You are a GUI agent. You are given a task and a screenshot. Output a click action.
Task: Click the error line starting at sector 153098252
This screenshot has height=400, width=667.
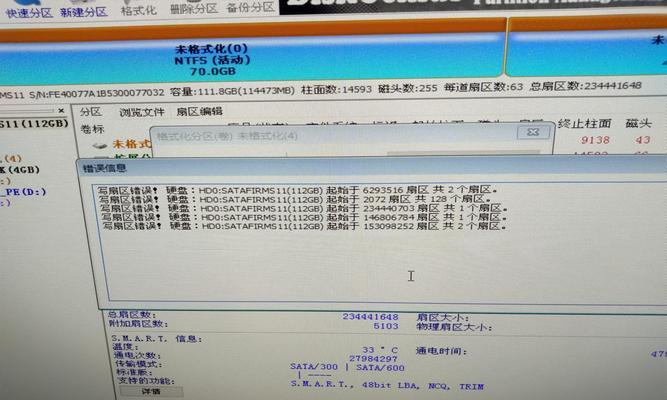coord(304,226)
